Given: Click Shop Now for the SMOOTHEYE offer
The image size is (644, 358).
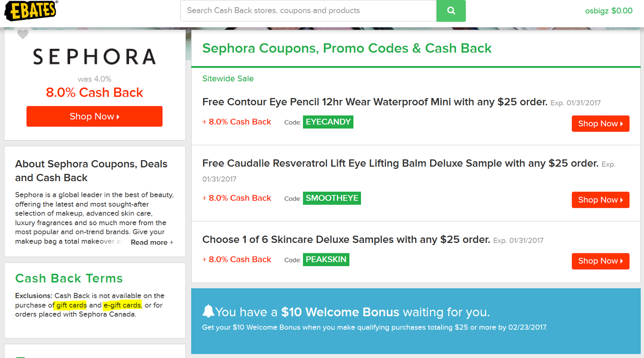Looking at the screenshot, I should coord(600,200).
